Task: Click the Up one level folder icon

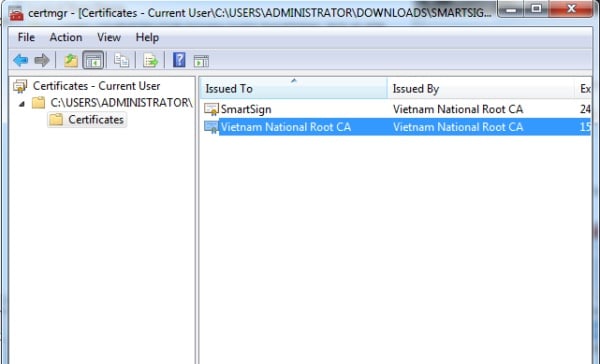Action: pyautogui.click(x=71, y=60)
